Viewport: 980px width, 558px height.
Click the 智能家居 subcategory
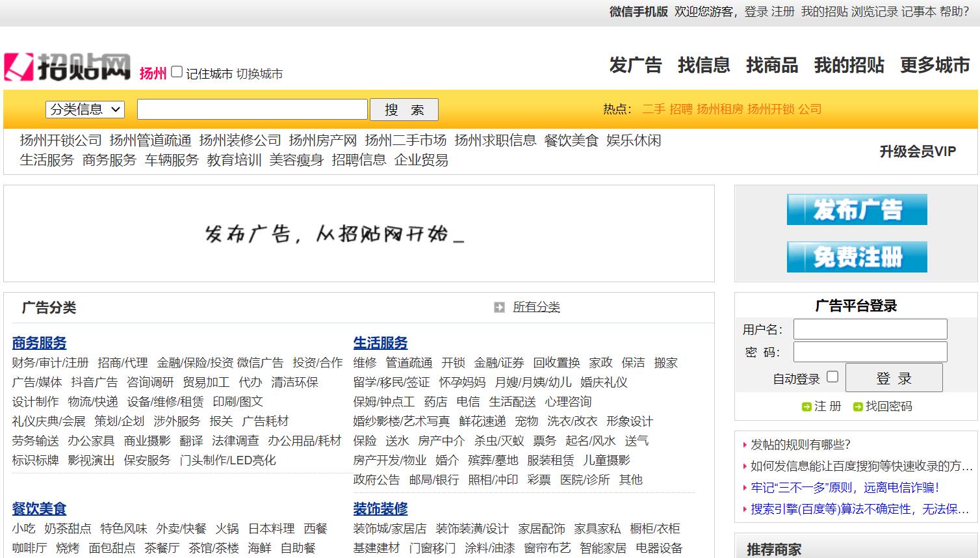(x=604, y=548)
